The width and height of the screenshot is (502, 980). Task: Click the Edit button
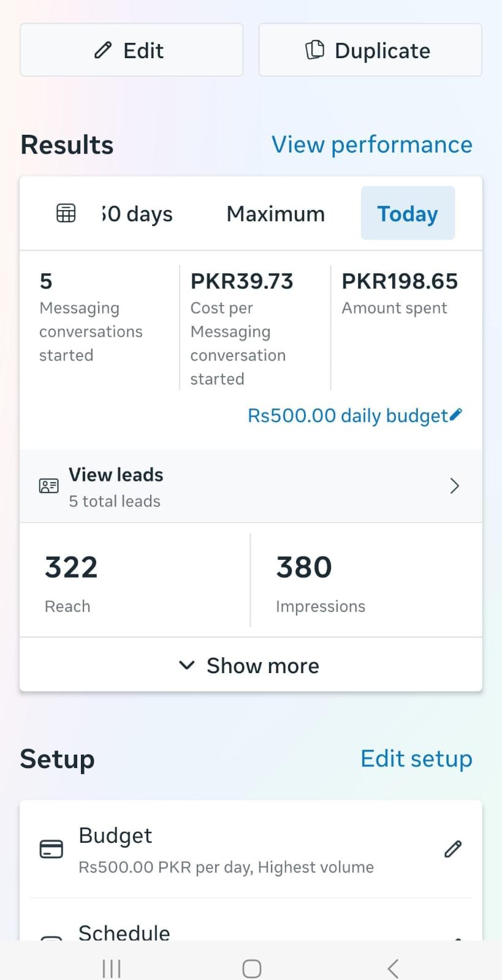(131, 50)
